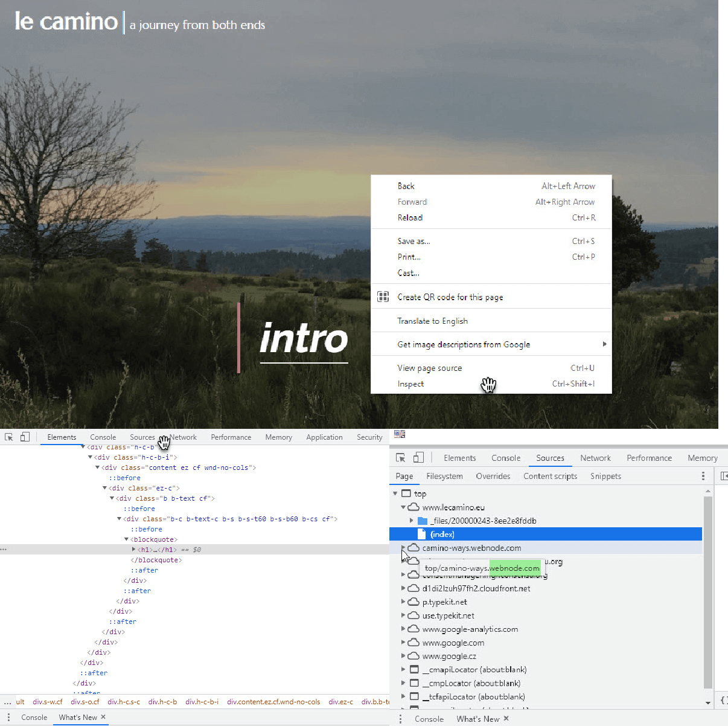Choose Inspect from the context menu
728x726 pixels.
[491, 384]
